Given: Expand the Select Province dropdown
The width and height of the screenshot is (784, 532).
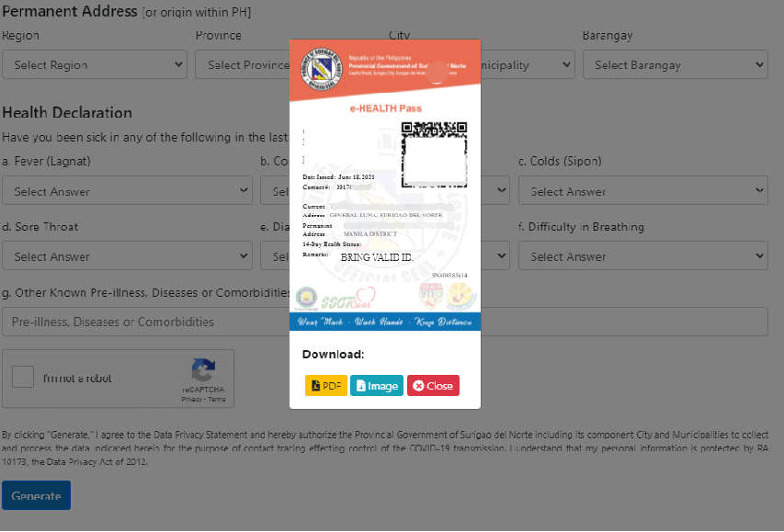Looking at the screenshot, I should coord(241,65).
